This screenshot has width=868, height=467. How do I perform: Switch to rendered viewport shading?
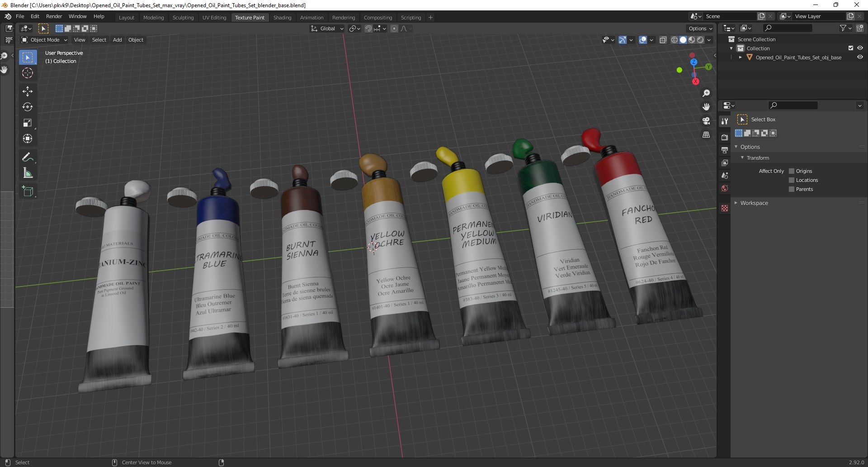click(700, 40)
